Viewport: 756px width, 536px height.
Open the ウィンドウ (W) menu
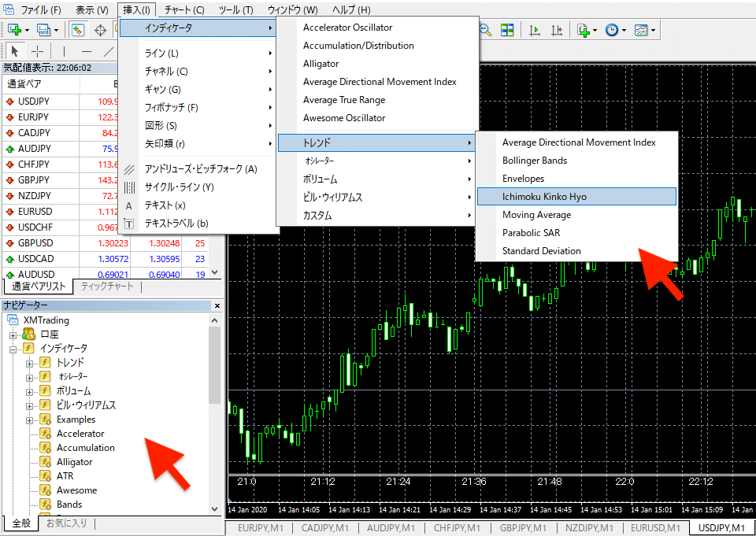(x=293, y=9)
